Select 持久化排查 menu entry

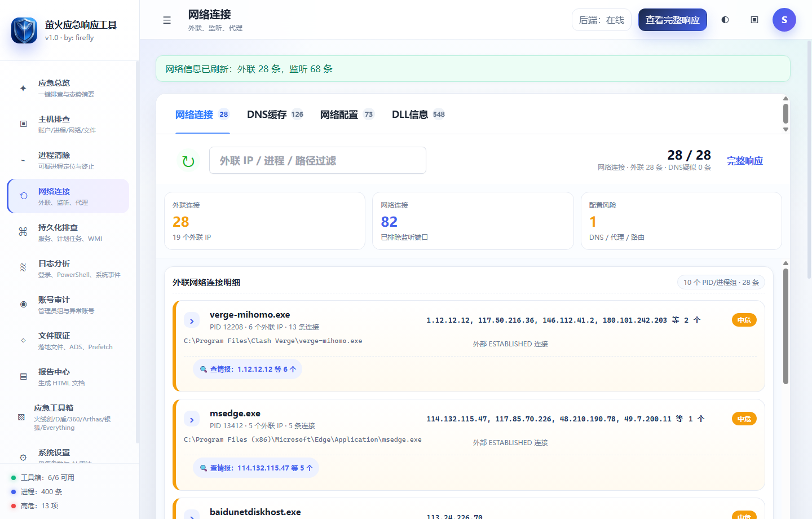click(68, 232)
